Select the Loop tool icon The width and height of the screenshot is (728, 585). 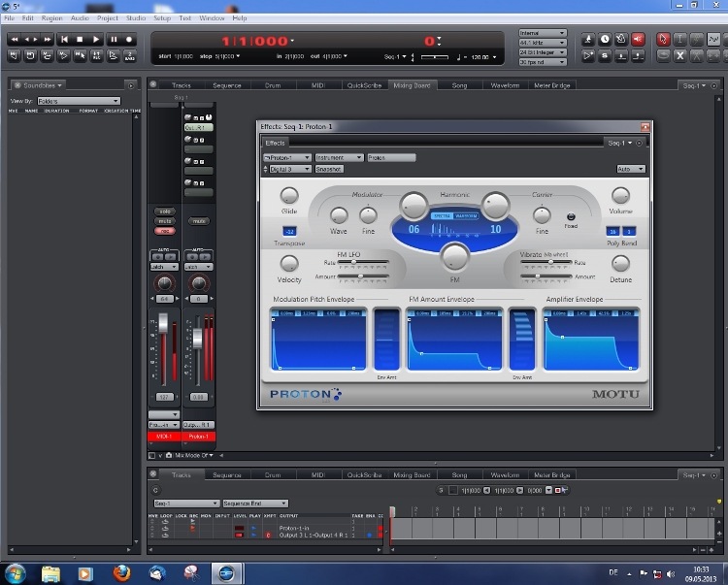[x=663, y=56]
